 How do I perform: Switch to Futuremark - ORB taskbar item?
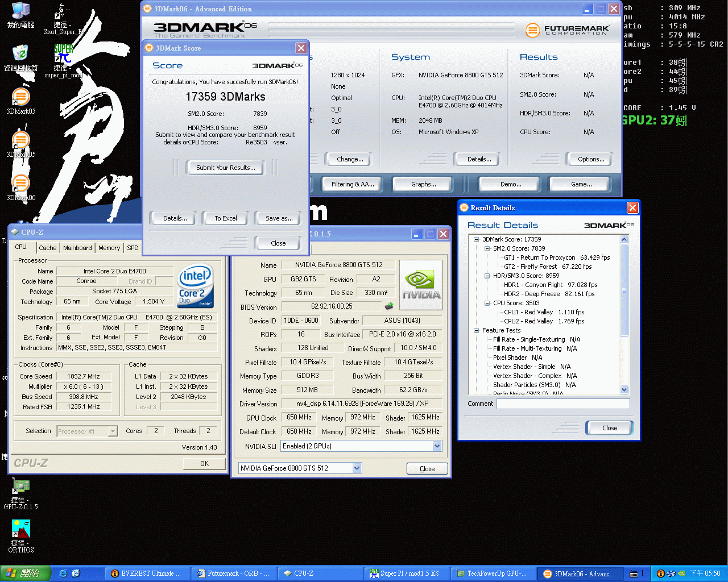(234, 573)
